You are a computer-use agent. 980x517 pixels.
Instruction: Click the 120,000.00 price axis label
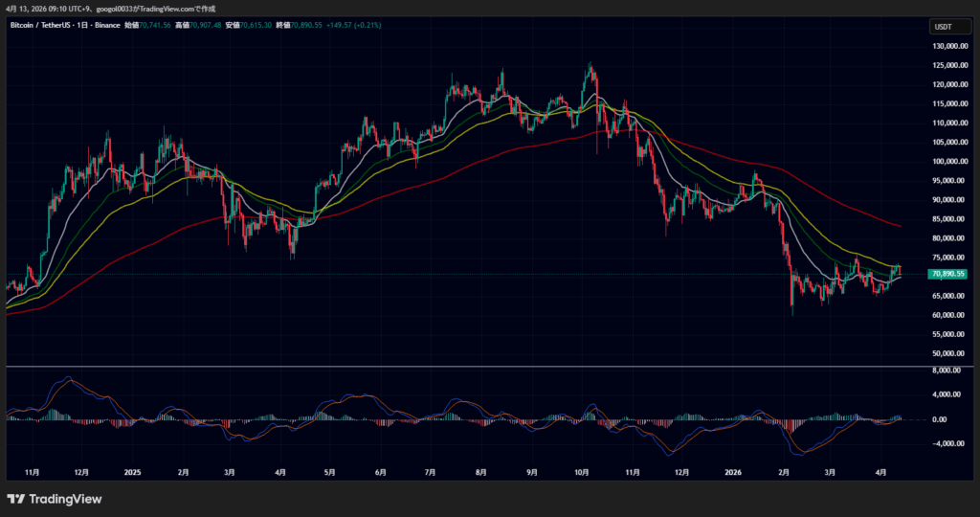click(949, 84)
